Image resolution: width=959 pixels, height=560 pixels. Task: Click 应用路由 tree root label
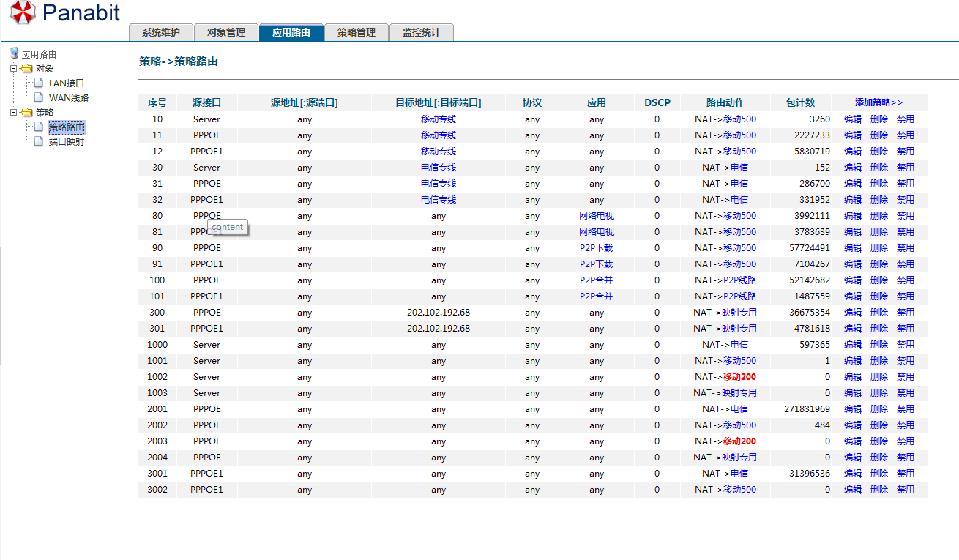(x=39, y=54)
